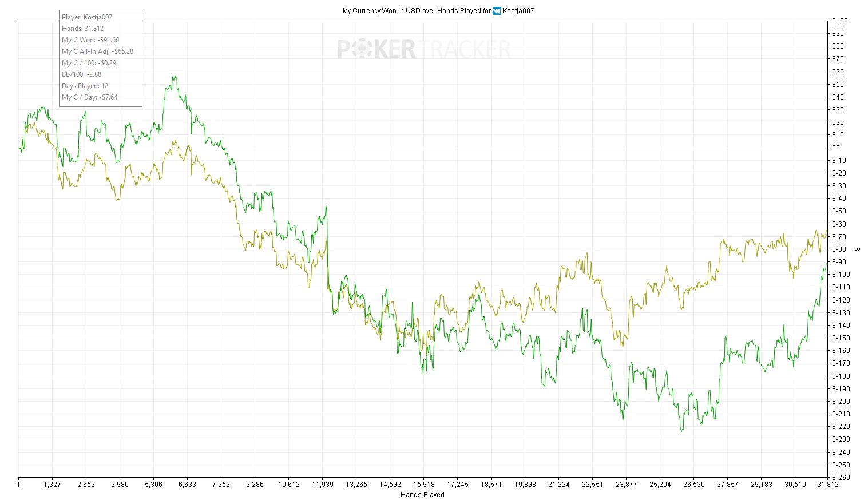Click the x-axis label 27,857

tap(727, 485)
